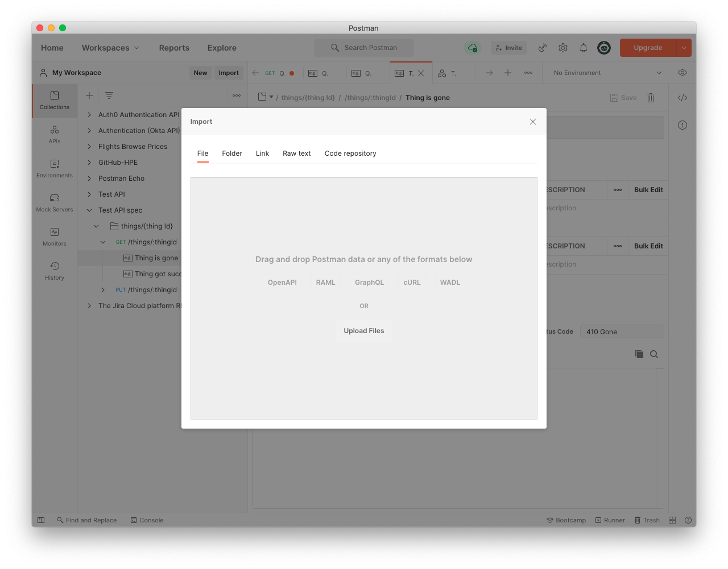Expand the Flights Browse Prices collection
728x569 pixels.
89,147
